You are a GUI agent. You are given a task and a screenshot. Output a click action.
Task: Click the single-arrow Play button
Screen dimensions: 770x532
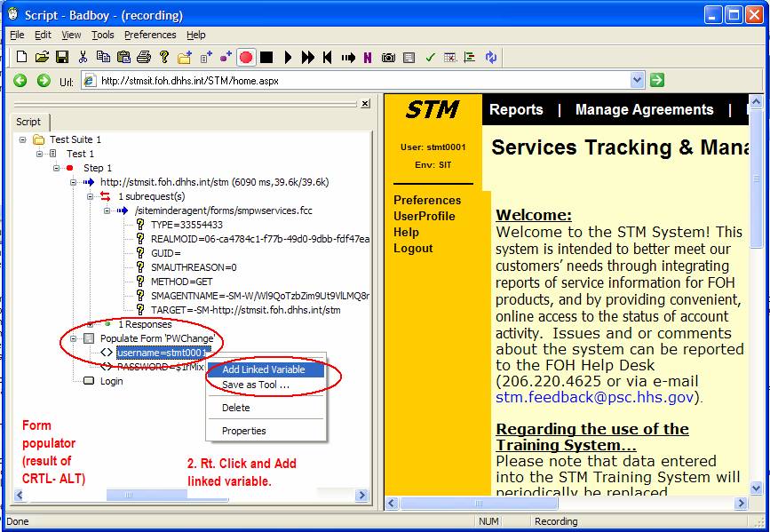pos(288,58)
